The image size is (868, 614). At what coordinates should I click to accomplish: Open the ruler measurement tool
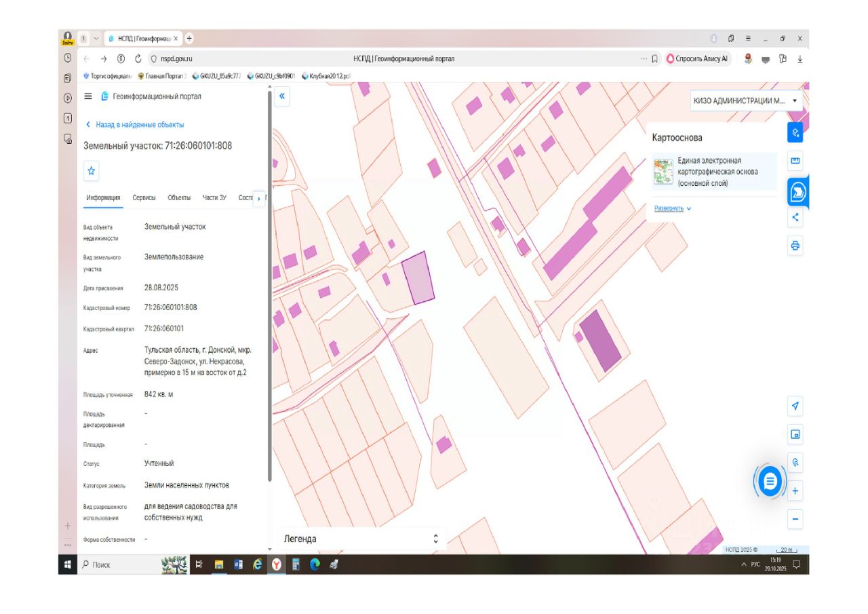pyautogui.click(x=795, y=161)
